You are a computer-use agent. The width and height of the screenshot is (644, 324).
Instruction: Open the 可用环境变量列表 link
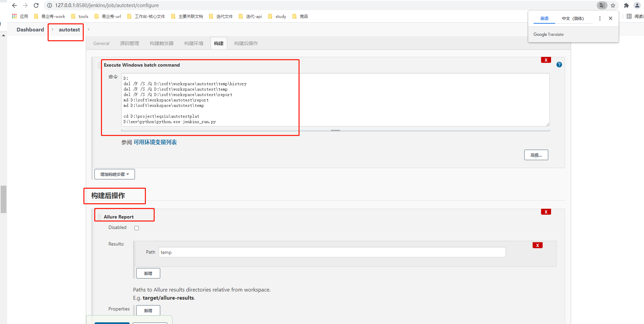point(155,142)
